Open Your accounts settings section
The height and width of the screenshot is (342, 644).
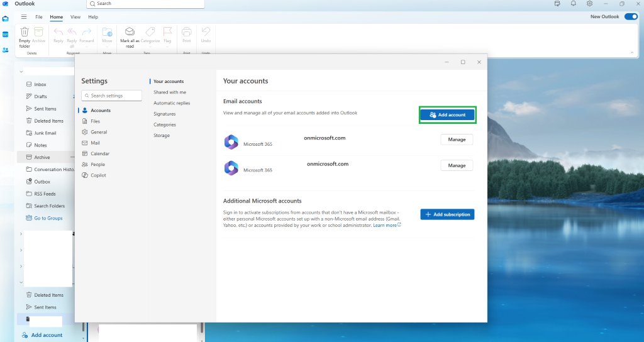(169, 81)
